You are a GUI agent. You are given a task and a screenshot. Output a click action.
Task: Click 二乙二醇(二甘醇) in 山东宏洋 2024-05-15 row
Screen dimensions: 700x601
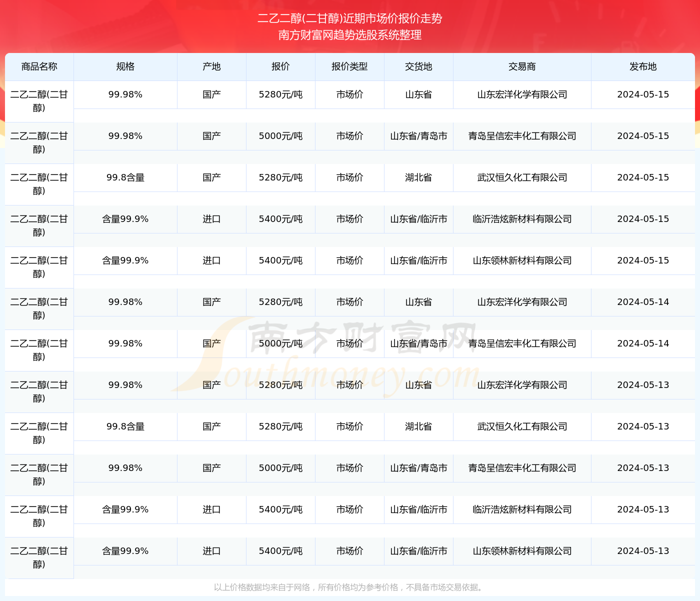(x=39, y=101)
